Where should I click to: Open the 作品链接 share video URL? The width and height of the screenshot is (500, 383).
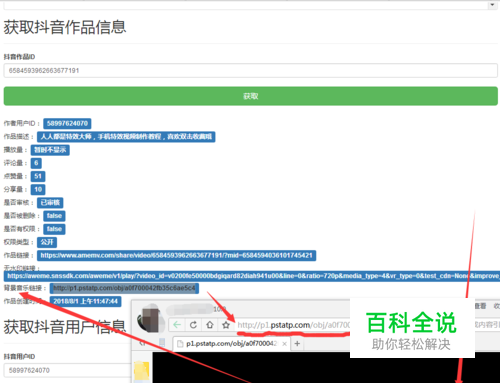click(176, 256)
